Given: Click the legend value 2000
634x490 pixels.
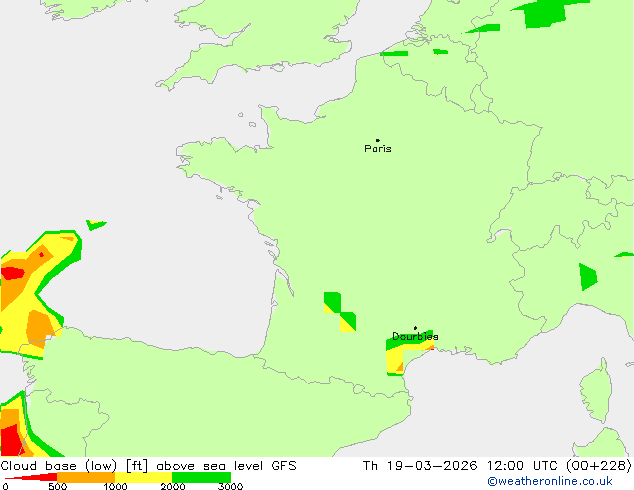Looking at the screenshot, I should 173,486.
